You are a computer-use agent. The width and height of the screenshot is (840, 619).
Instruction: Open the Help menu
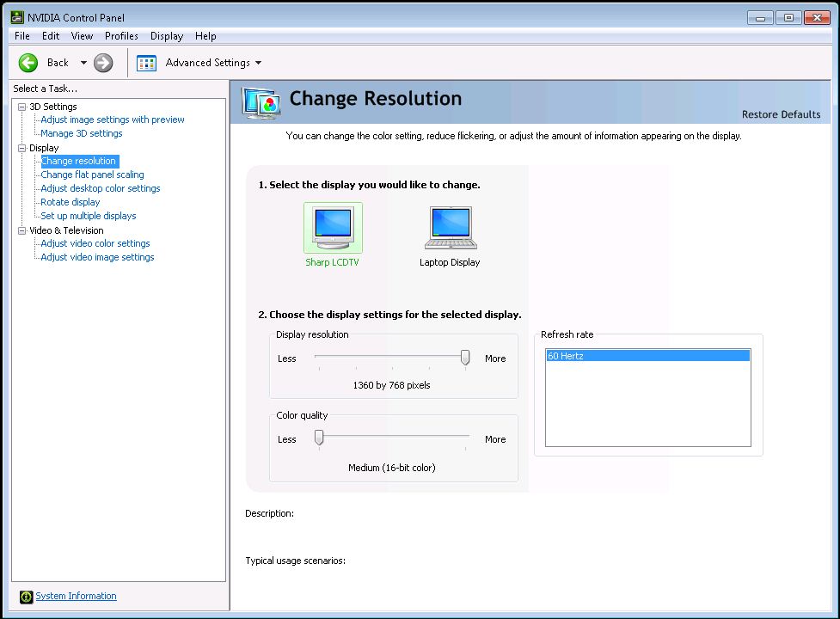coord(205,36)
